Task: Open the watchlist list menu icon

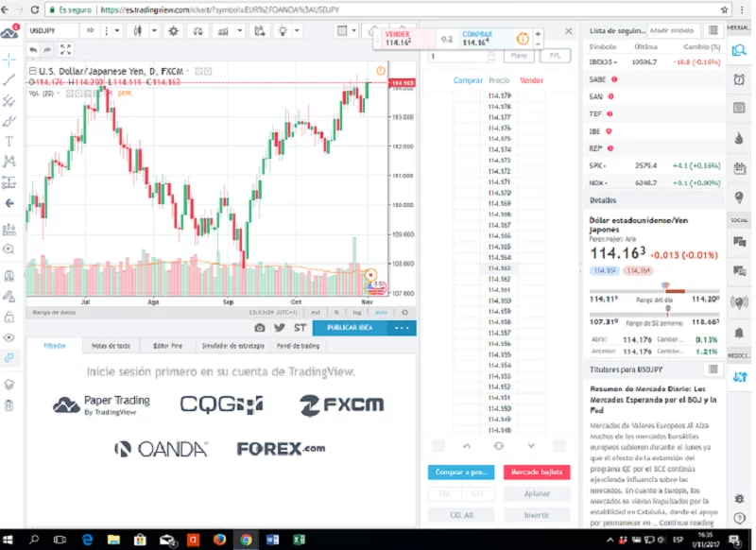Action: [713, 31]
